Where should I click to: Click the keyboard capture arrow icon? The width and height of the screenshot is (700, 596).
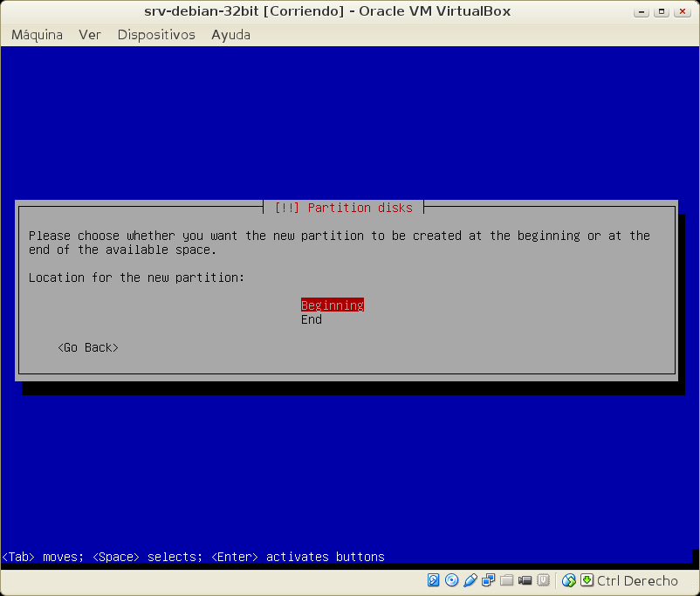tap(587, 580)
